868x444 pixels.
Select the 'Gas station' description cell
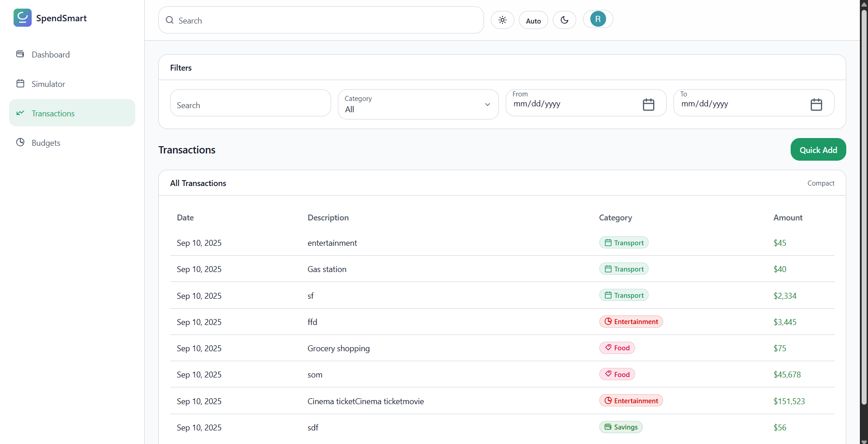tap(327, 269)
